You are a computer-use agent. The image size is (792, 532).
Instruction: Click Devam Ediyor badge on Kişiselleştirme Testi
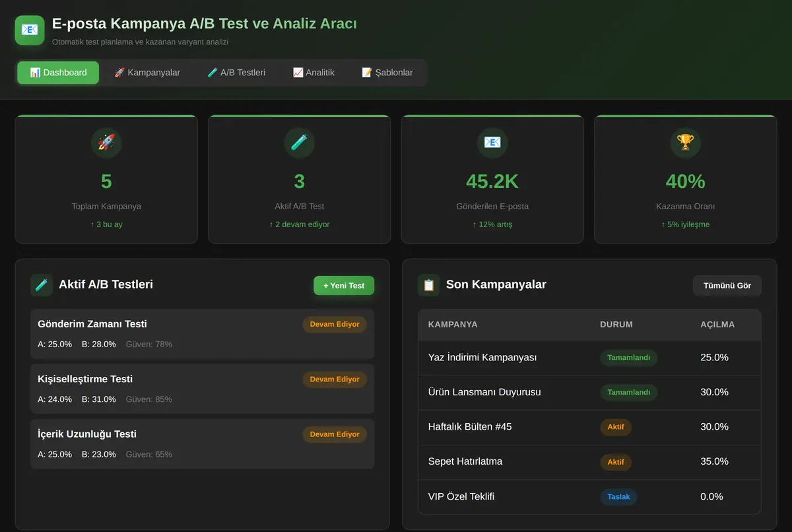[335, 380]
